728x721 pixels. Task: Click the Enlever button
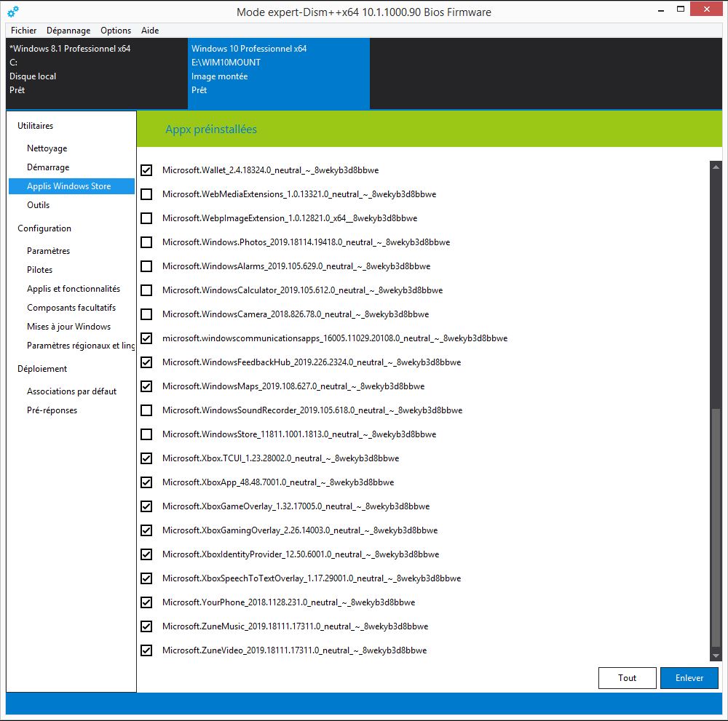[x=689, y=677]
